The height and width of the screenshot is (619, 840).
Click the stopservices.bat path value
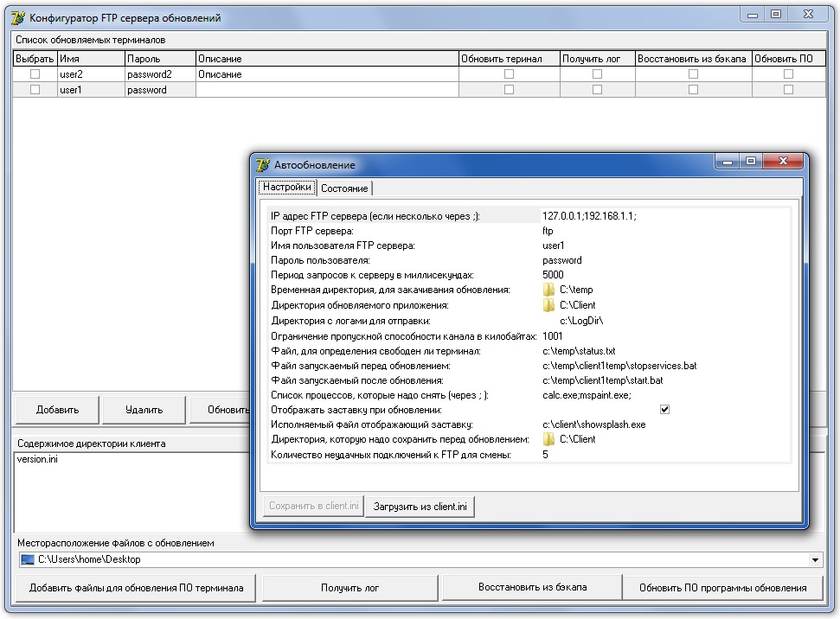(619, 366)
